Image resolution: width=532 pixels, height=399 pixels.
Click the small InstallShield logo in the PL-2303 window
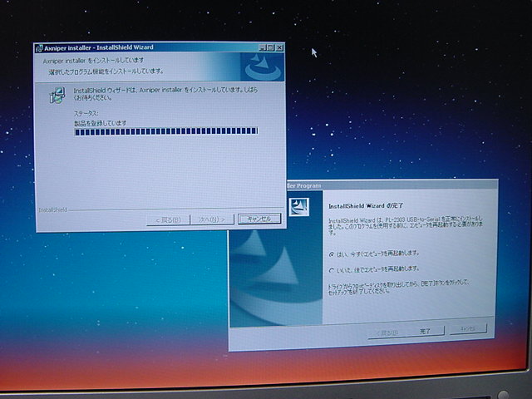[299, 207]
